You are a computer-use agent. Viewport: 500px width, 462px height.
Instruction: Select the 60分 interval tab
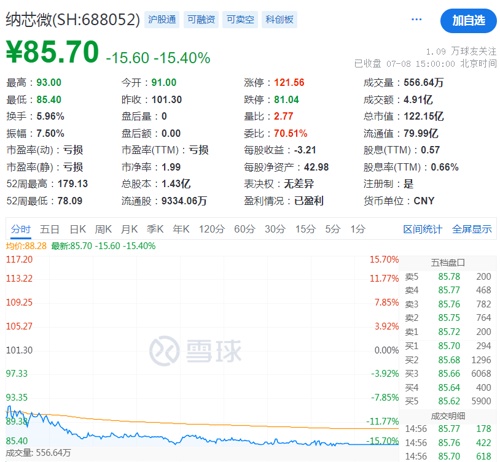(x=245, y=229)
